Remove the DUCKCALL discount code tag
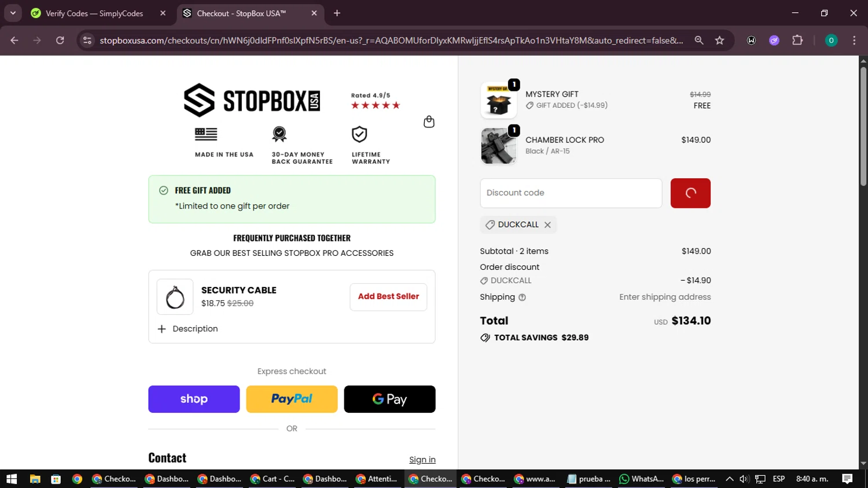This screenshot has height=488, width=868. (x=547, y=225)
